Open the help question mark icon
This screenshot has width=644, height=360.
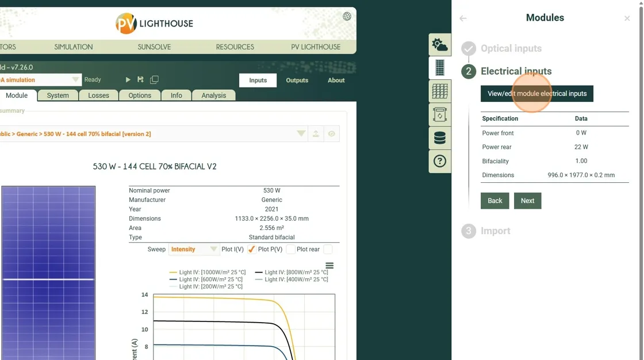[x=440, y=161]
